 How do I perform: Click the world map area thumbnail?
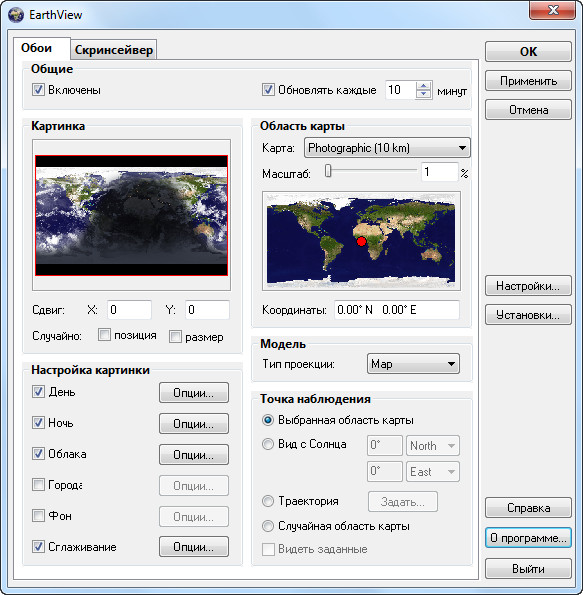coord(361,241)
